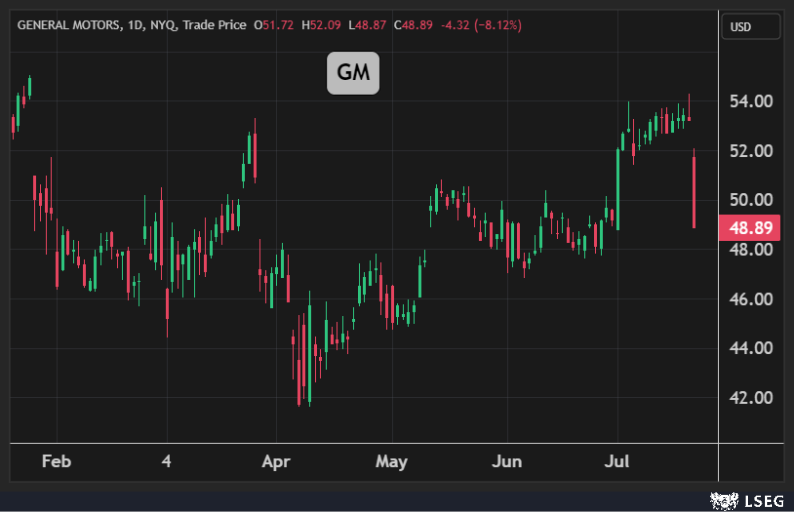Open the USD currency dropdown
Screen dimensions: 794x512
click(x=750, y=27)
